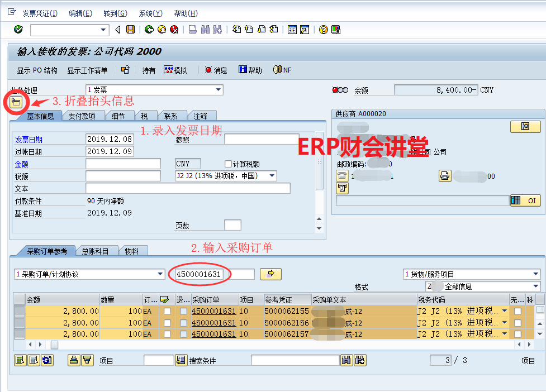The height and width of the screenshot is (392, 546).
Task: Click the green checkmark Enter icon
Action: pos(18,30)
